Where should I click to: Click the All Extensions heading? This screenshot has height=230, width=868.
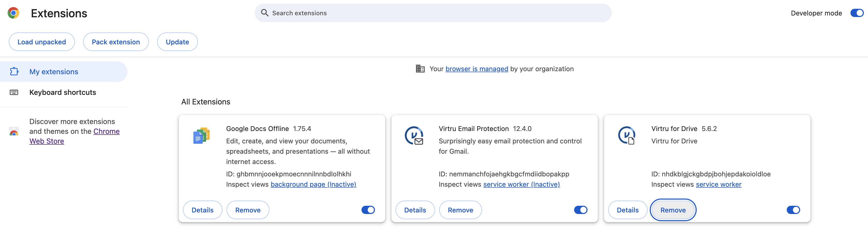(206, 102)
